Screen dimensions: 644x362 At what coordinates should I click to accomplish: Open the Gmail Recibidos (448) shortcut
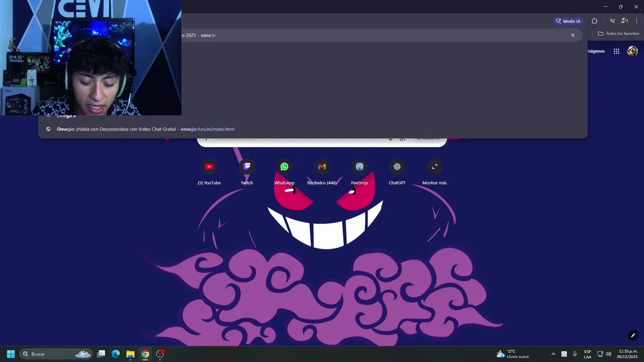pos(322,172)
